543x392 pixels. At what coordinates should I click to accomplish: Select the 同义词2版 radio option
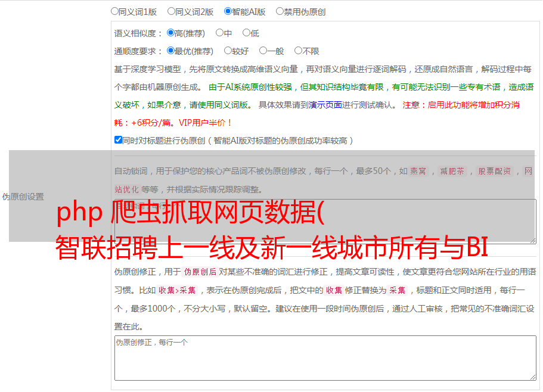171,11
